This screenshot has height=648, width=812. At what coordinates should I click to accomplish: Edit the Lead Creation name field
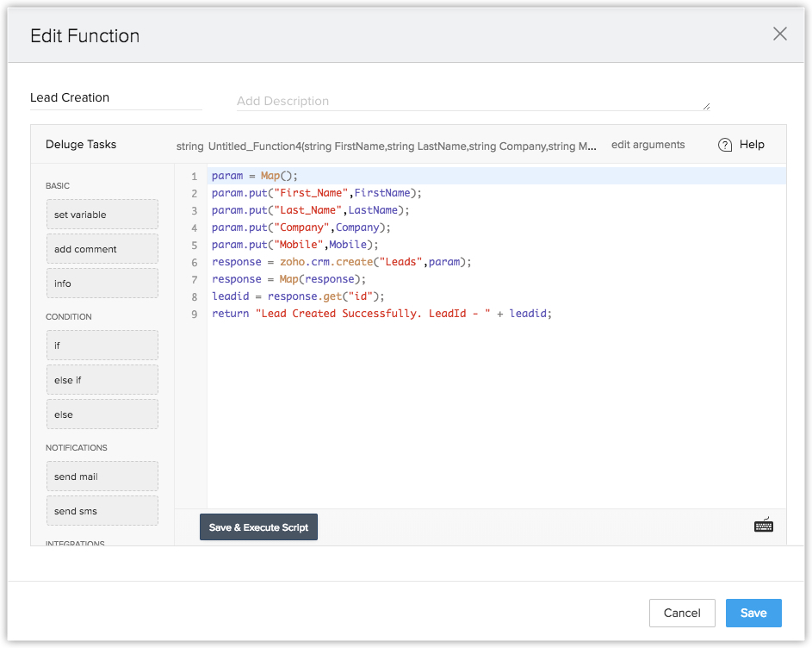tap(115, 97)
